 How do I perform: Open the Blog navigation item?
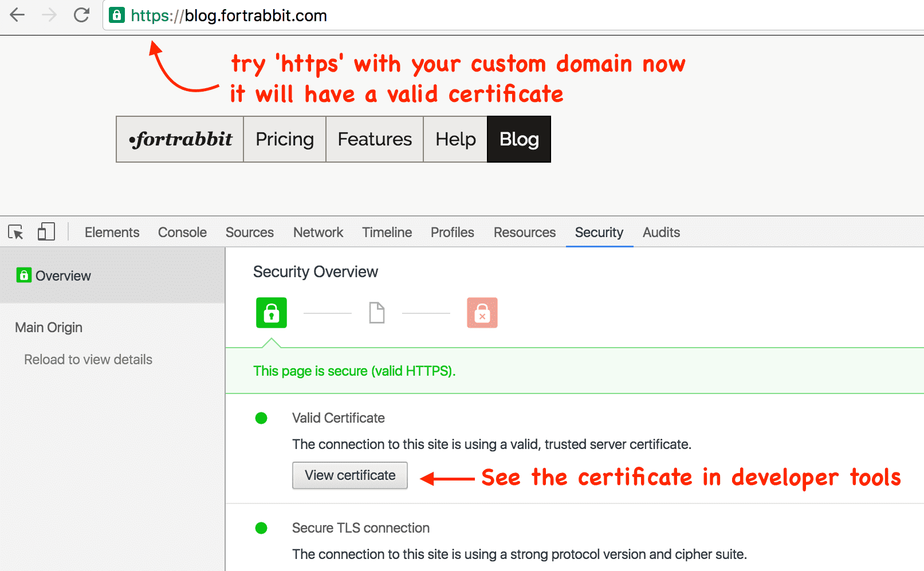[x=518, y=139]
